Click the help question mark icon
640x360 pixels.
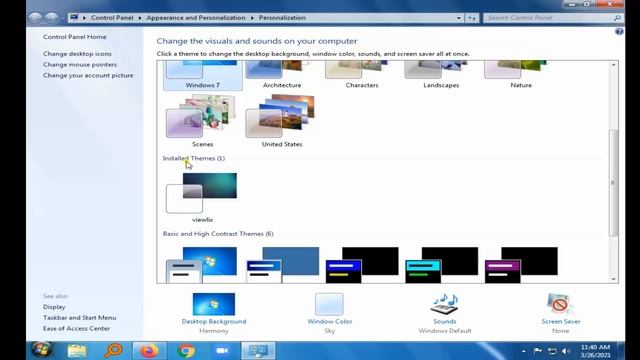point(619,32)
